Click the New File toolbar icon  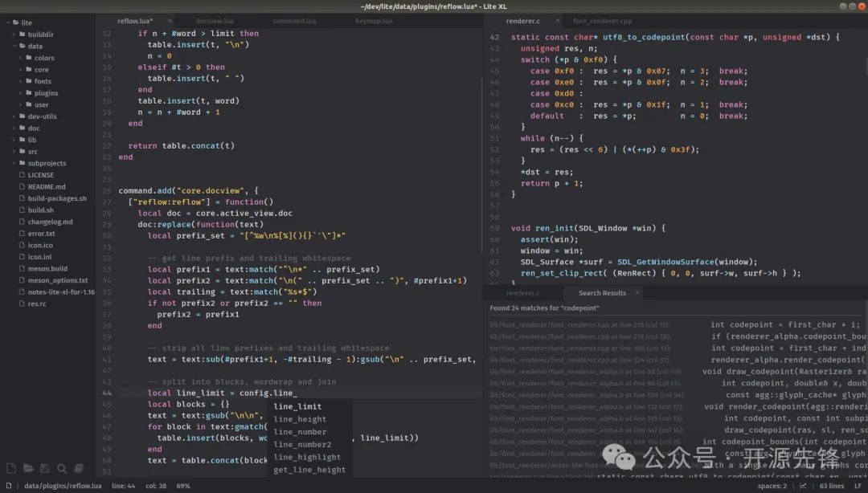[x=11, y=468]
